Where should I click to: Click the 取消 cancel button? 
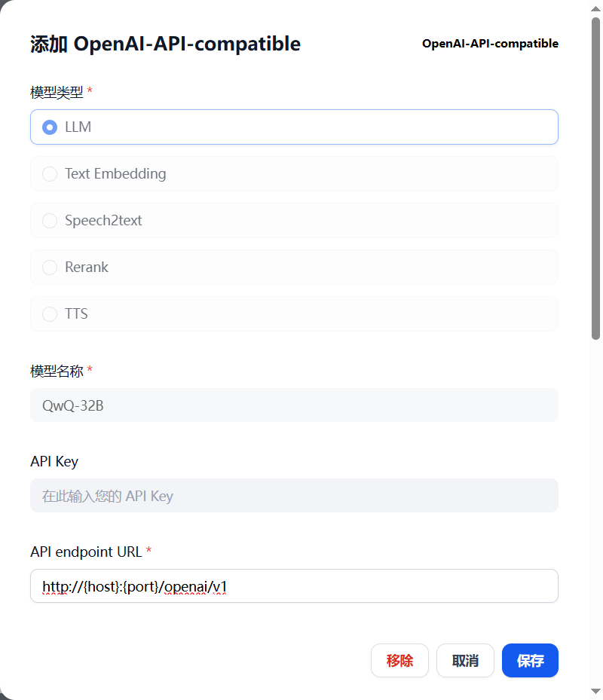click(465, 660)
